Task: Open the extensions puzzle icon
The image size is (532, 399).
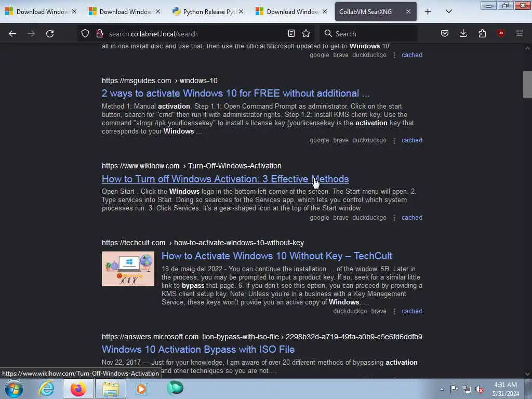Action: coord(482,33)
